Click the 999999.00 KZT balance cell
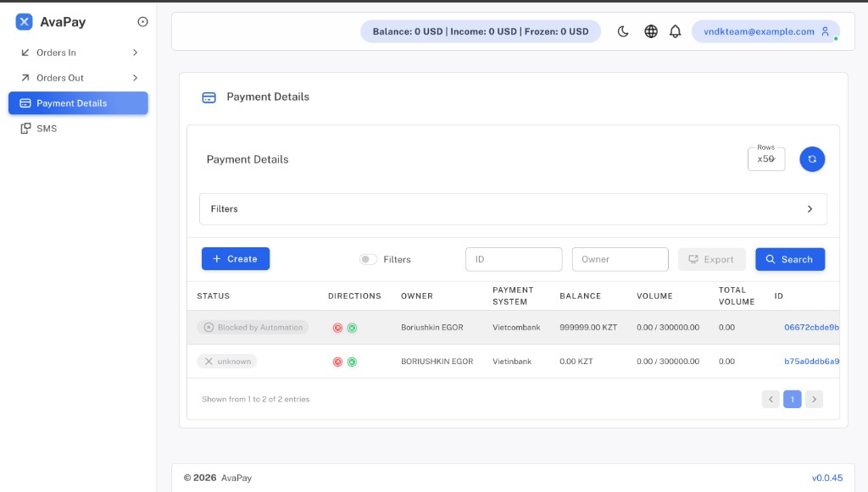Image resolution: width=868 pixels, height=492 pixels. 588,327
